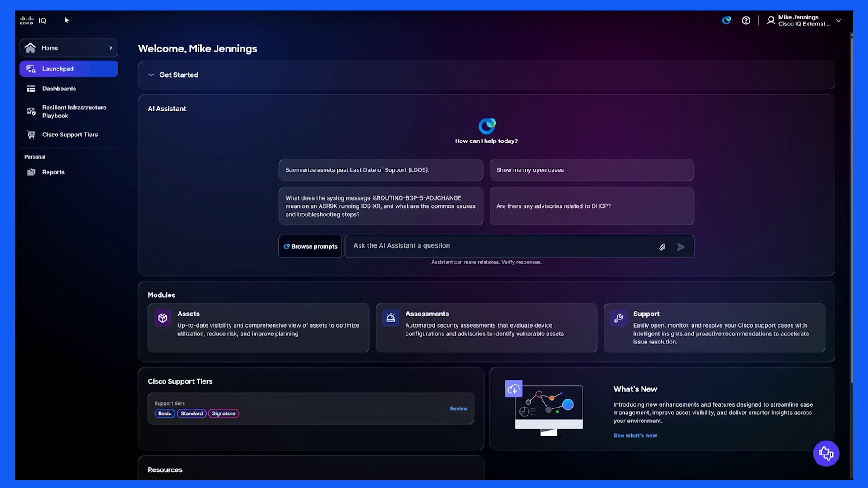
Task: Click the Home house icon in sidebar
Action: coord(30,48)
